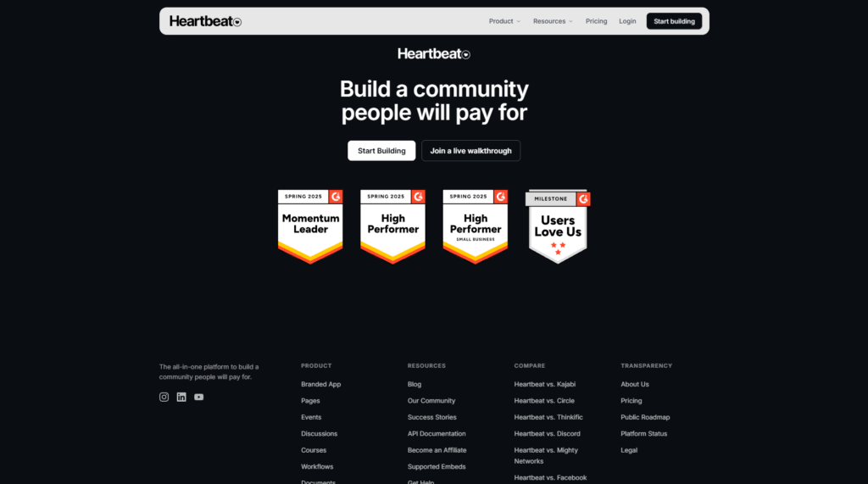Open the Pages footer link

310,401
